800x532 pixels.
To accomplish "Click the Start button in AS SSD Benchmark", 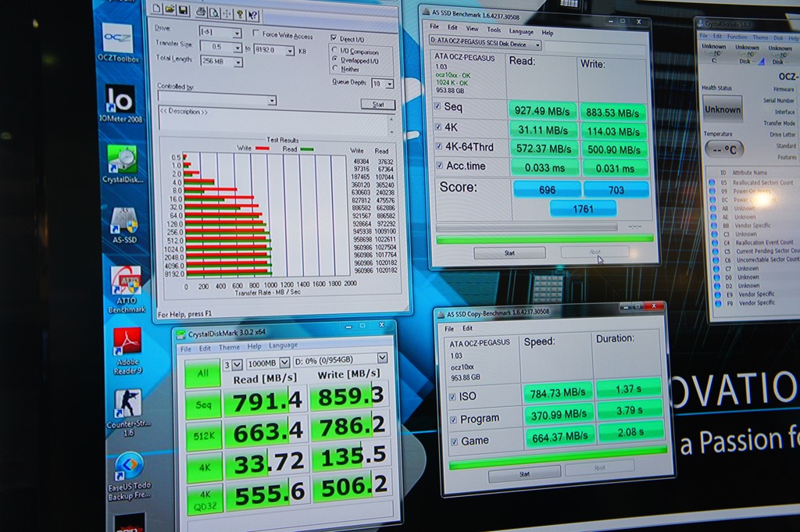I will pos(509,253).
